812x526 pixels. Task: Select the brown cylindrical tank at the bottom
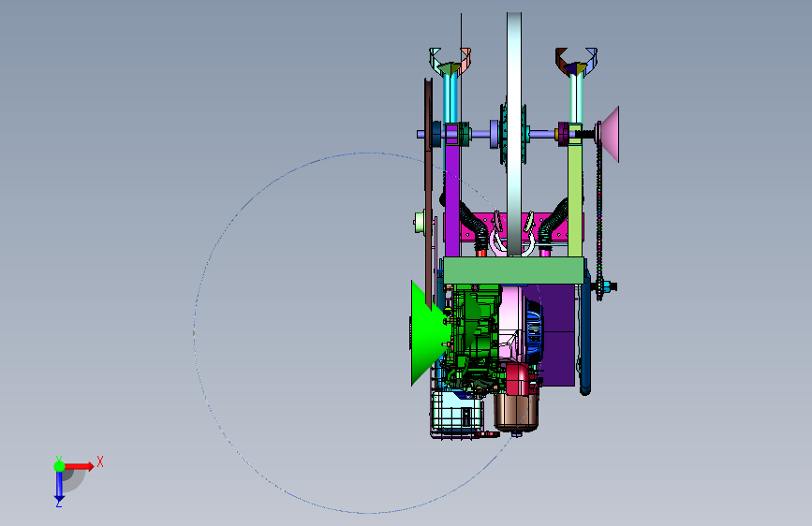(x=516, y=412)
